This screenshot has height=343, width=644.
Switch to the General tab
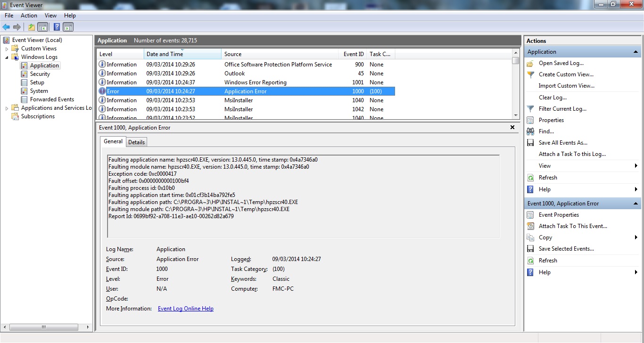[113, 141]
